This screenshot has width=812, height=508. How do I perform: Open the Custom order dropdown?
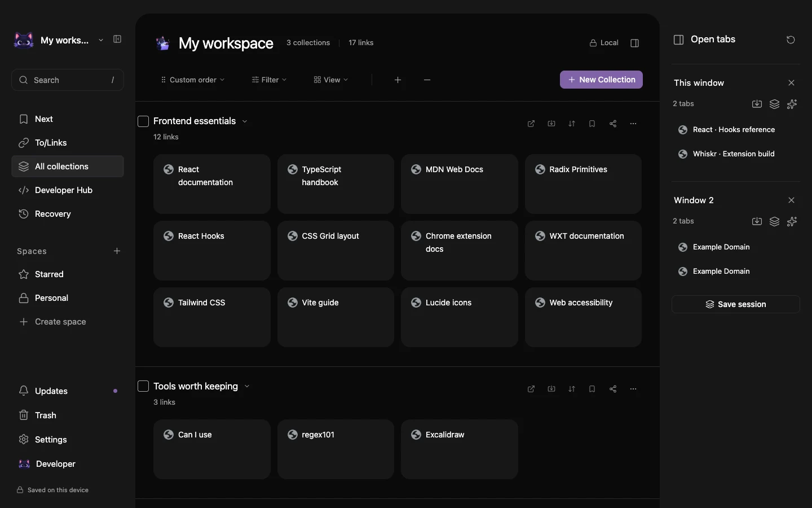(x=193, y=80)
